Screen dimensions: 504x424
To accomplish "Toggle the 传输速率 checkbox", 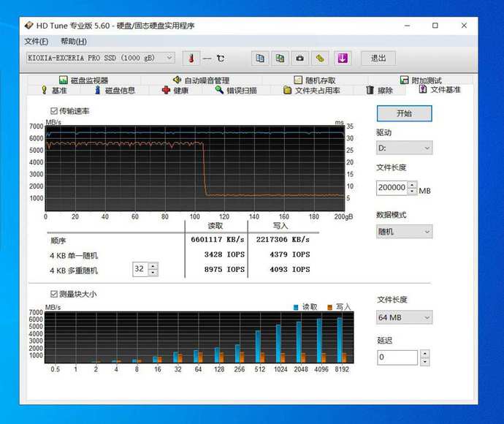I will pos(53,111).
